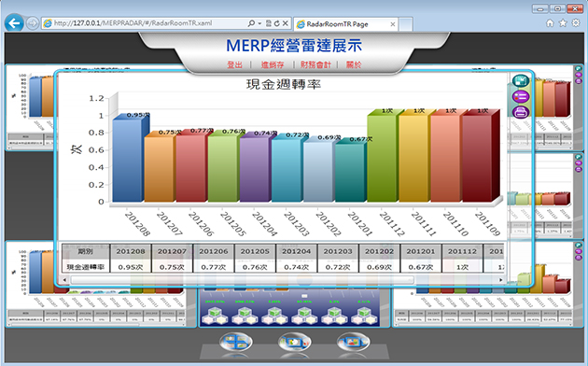Select the rightmost oval view button
This screenshot has height=366, width=588.
point(353,342)
